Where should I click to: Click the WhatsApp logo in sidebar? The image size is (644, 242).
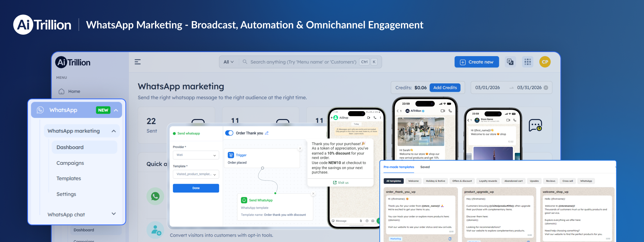[40, 110]
